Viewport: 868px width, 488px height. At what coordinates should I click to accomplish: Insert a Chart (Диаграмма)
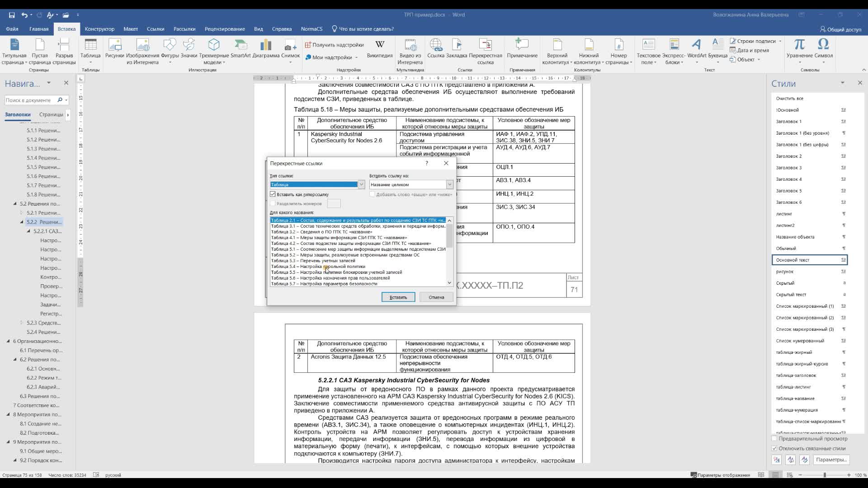tap(266, 49)
